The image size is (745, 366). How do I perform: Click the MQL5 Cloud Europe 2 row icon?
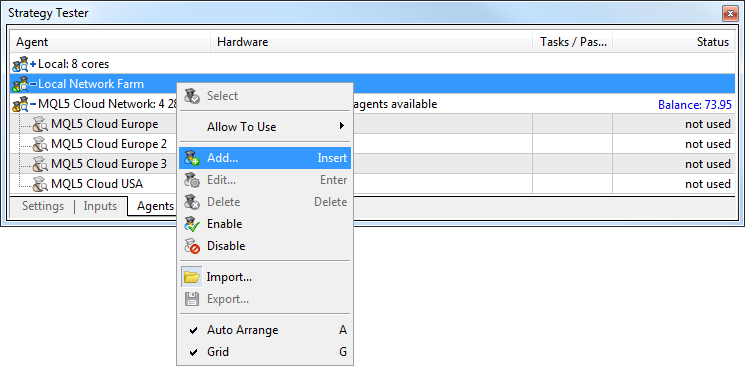tap(40, 144)
